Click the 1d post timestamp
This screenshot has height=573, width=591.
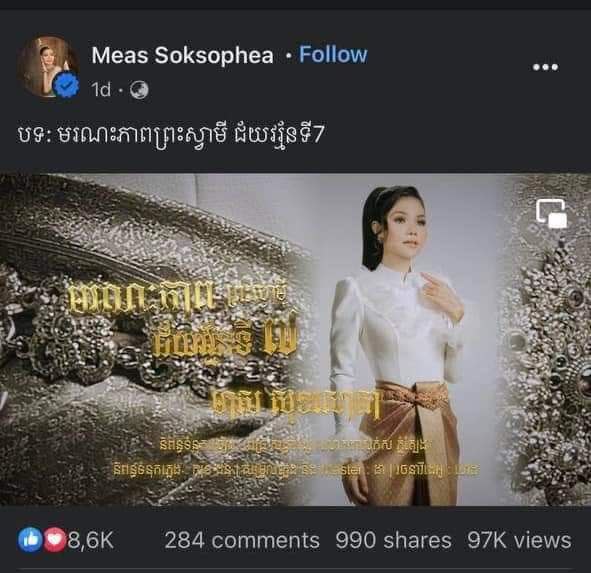pyautogui.click(x=101, y=90)
